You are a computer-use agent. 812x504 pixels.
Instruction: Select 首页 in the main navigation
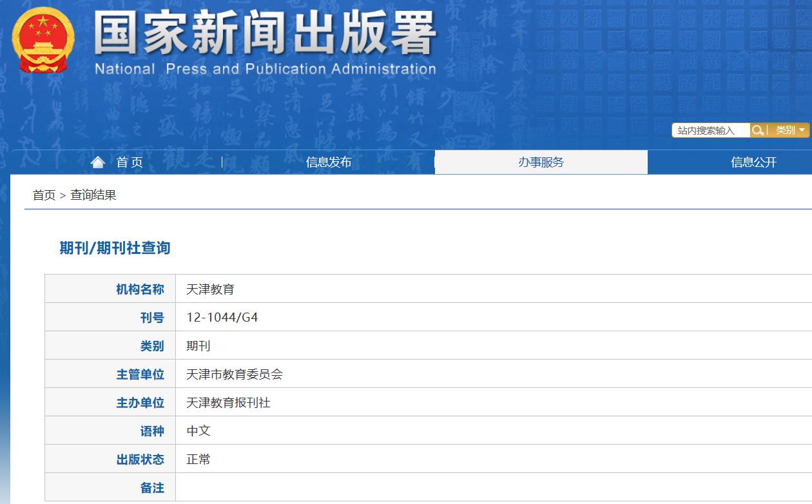point(128,163)
